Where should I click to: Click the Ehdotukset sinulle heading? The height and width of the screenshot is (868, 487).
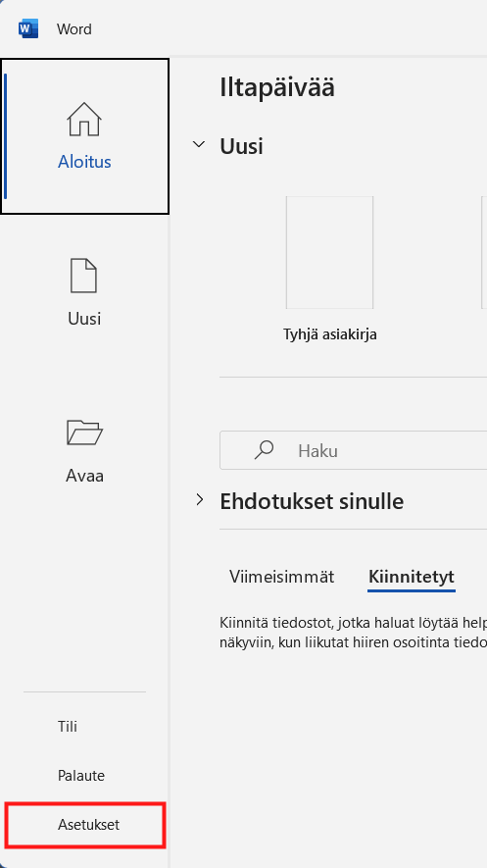312,501
